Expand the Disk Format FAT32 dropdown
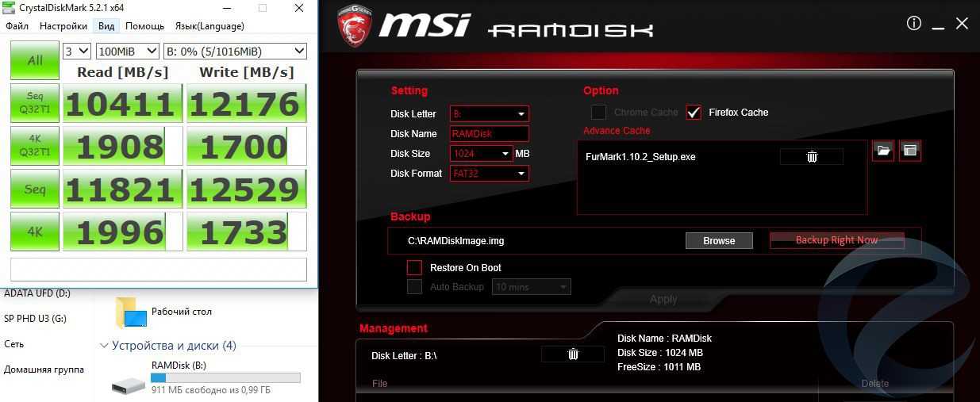This screenshot has height=402, width=980. tap(490, 174)
